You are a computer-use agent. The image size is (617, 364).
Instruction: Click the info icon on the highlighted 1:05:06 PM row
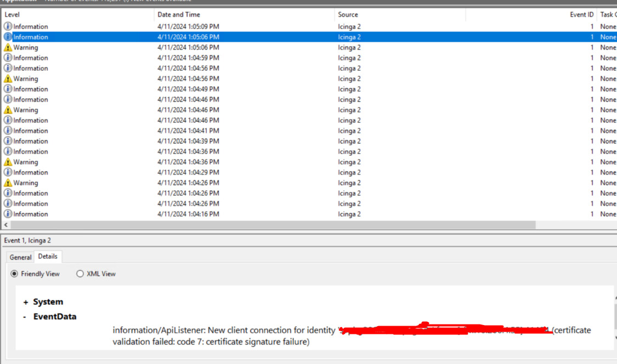pos(8,37)
